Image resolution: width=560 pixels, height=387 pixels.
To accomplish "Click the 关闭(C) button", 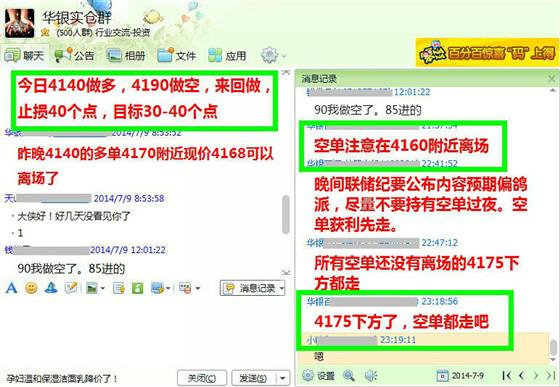I will pos(202,378).
